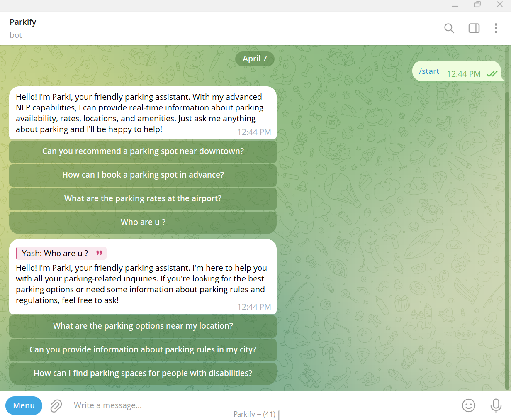Open the chat search icon

pyautogui.click(x=449, y=28)
